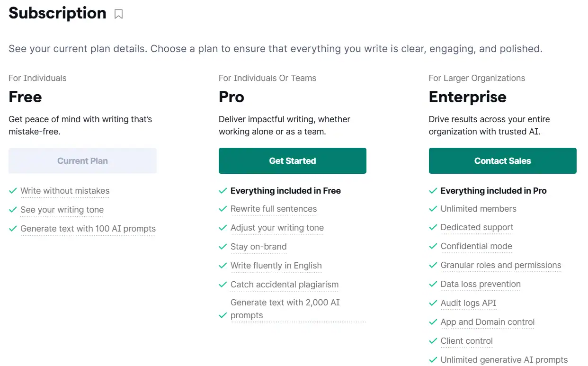Image resolution: width=588 pixels, height=366 pixels.
Task: Click the See your writing tone link
Action: click(x=62, y=210)
